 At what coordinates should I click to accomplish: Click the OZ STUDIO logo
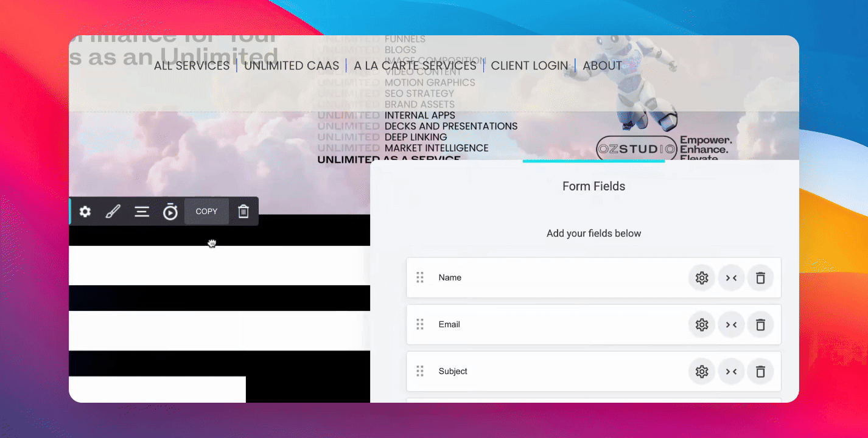click(636, 149)
